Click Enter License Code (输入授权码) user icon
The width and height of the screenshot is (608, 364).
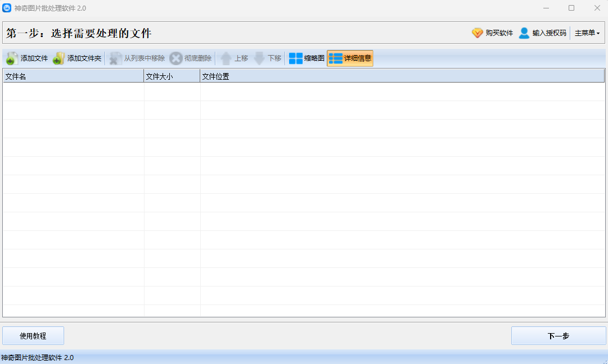[524, 33]
